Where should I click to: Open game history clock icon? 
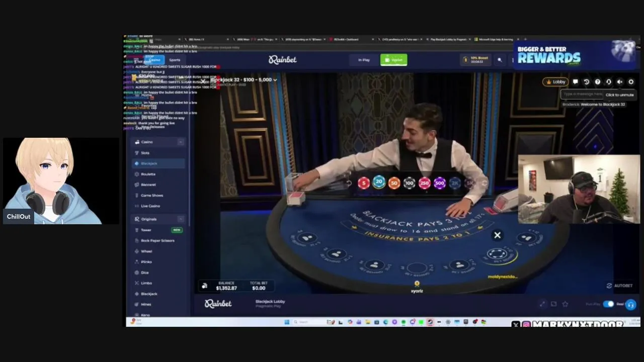(587, 82)
